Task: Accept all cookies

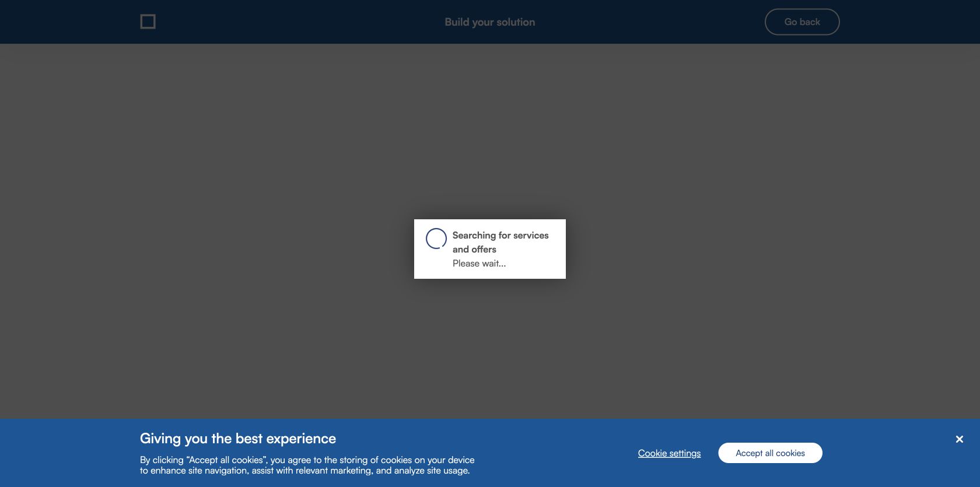Action: [x=770, y=453]
